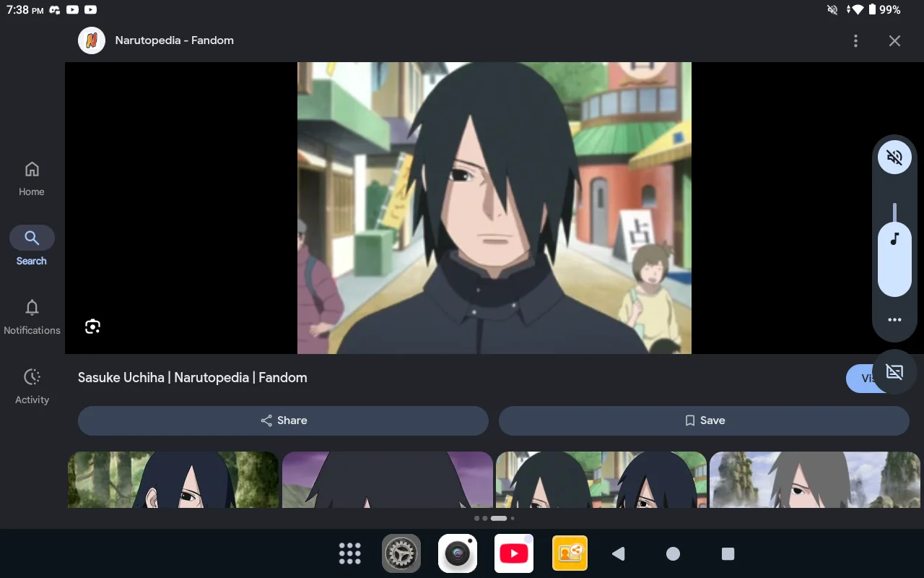
Task: Check the 99% battery indicator
Action: click(x=884, y=9)
